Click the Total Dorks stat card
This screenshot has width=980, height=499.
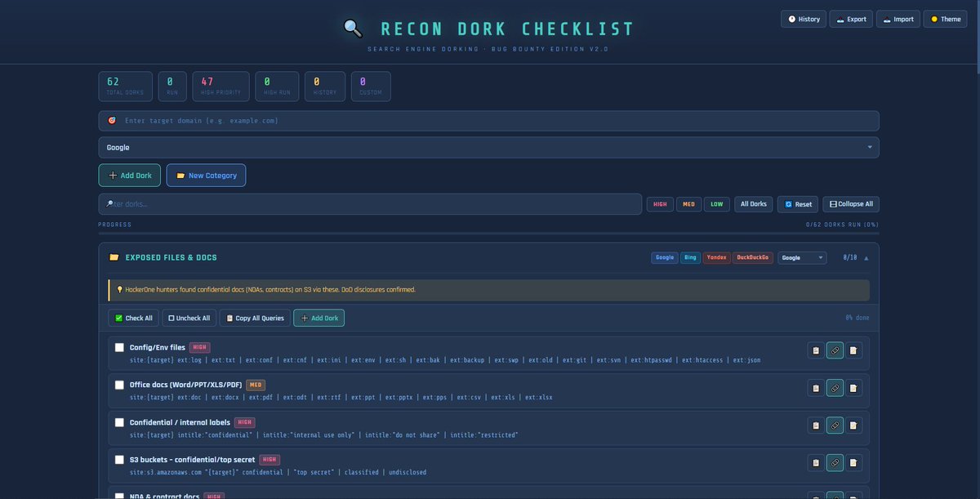pyautogui.click(x=125, y=87)
